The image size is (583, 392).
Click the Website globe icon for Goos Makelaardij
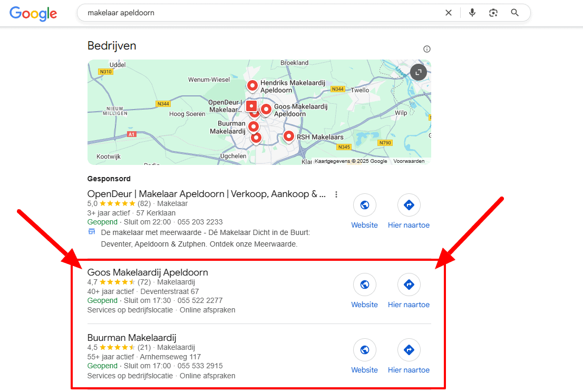tap(364, 284)
